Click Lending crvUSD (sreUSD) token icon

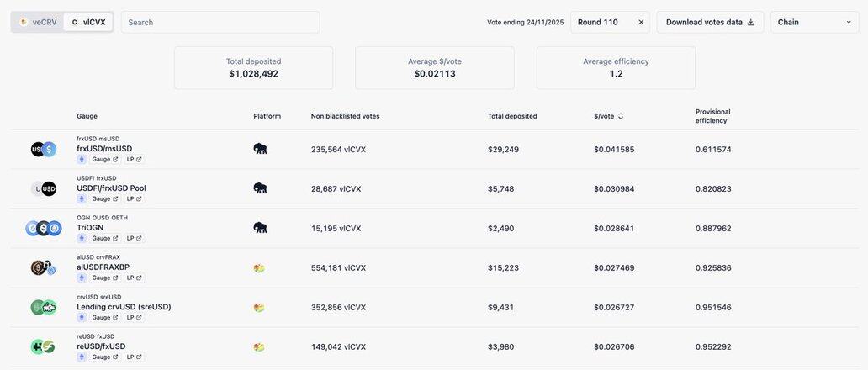click(x=43, y=307)
